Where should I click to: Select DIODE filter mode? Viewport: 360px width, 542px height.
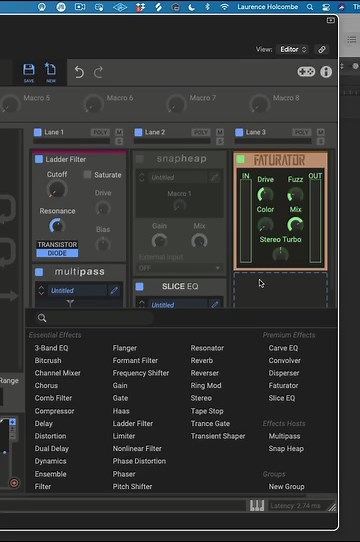coord(57,253)
